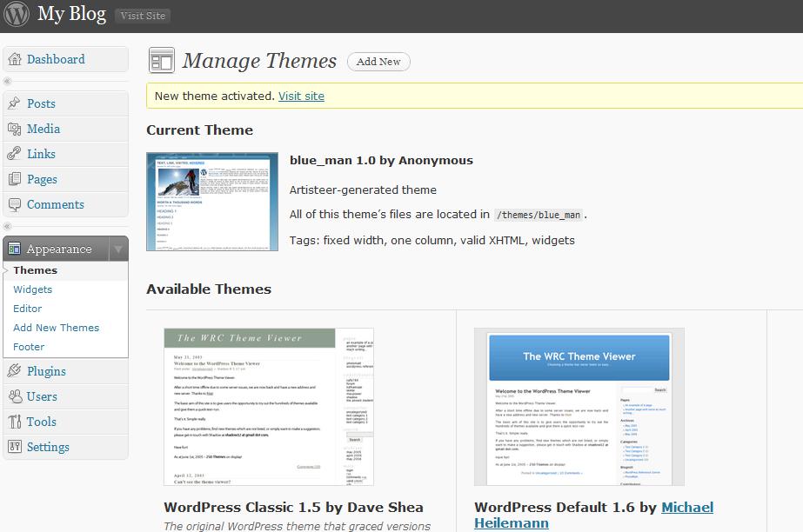The image size is (803, 532).
Task: Click the Dashboard house icon
Action: (14, 59)
